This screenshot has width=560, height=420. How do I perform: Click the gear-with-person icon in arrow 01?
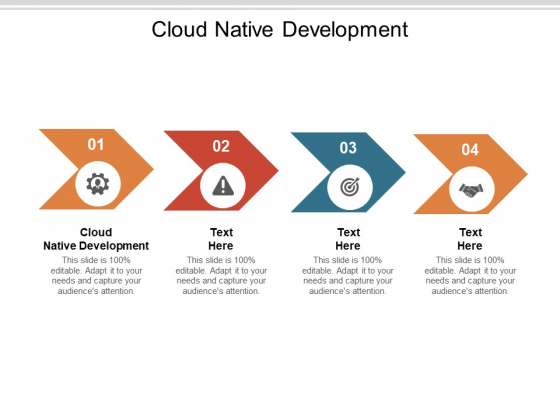pos(98,184)
